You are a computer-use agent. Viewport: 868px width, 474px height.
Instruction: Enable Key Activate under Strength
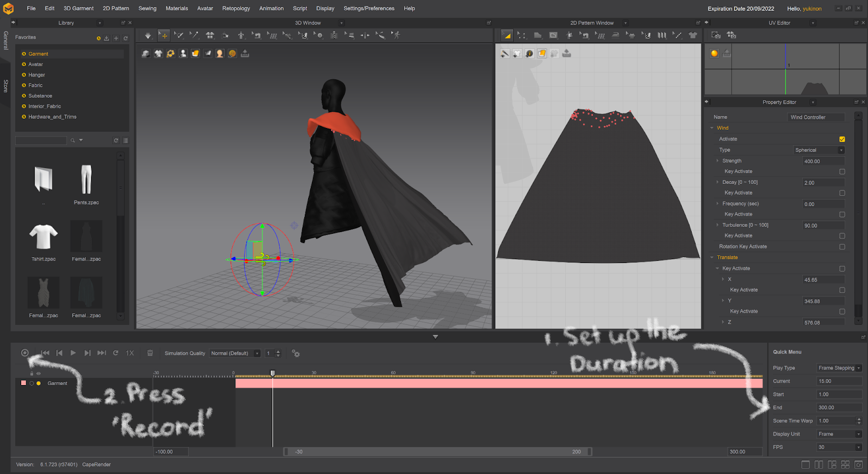pyautogui.click(x=842, y=171)
